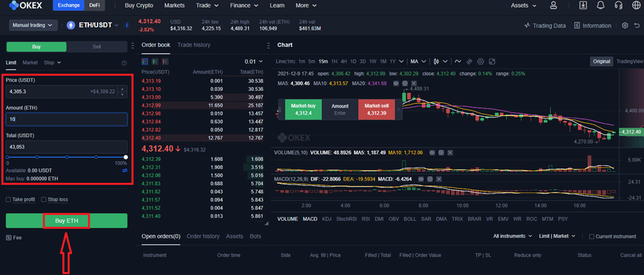
Task: Click the ETH/USDT info icon
Action: [127, 25]
